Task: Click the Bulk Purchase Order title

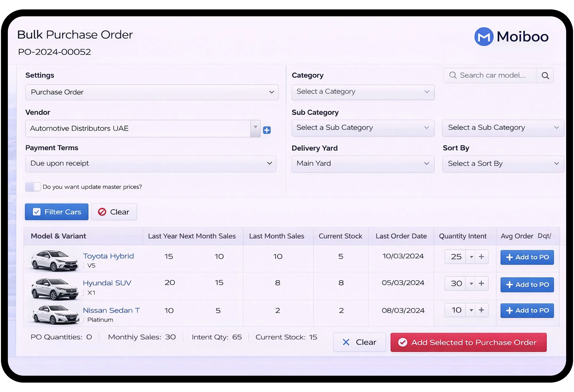Action: click(x=75, y=35)
